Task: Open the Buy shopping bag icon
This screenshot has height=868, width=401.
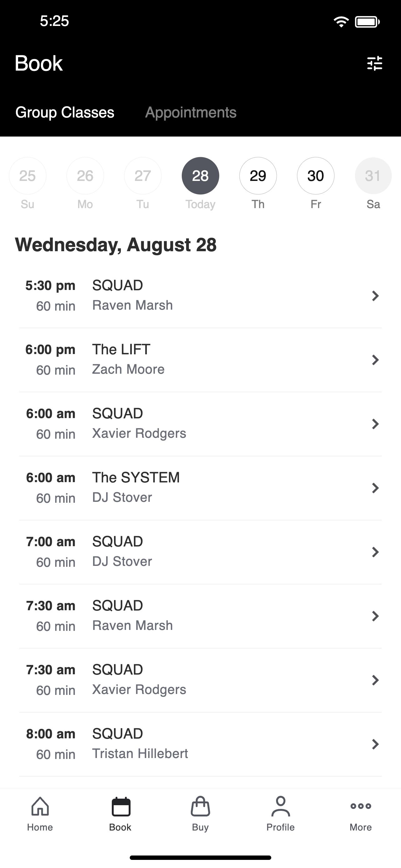Action: 200,806
